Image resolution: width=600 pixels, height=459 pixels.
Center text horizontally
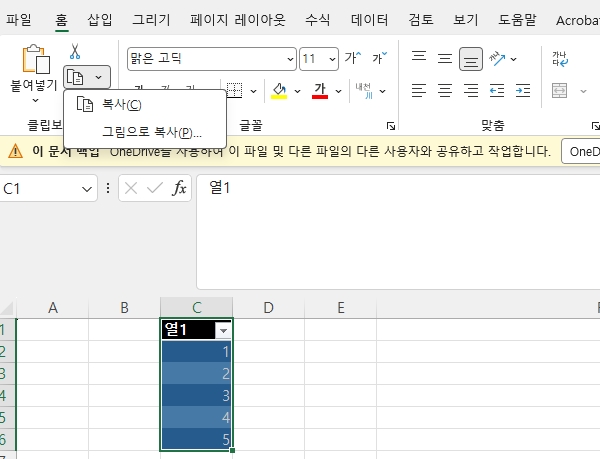tap(445, 91)
